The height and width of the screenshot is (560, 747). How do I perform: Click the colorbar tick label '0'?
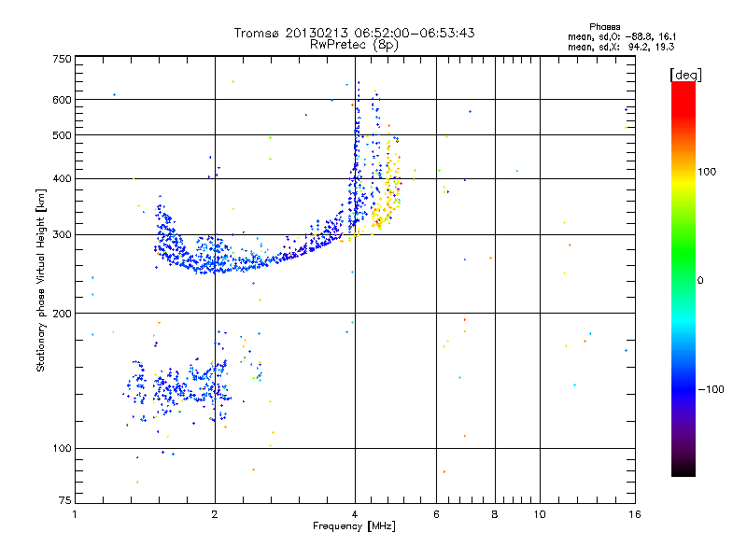pos(700,281)
